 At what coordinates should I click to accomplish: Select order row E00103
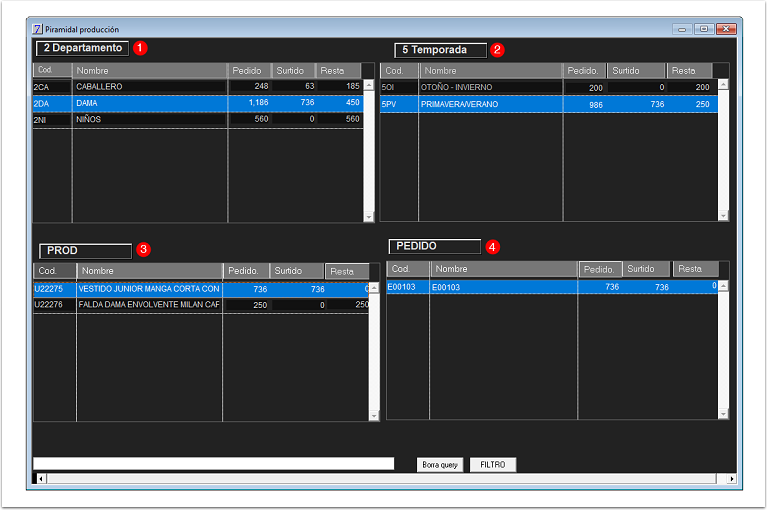point(552,287)
